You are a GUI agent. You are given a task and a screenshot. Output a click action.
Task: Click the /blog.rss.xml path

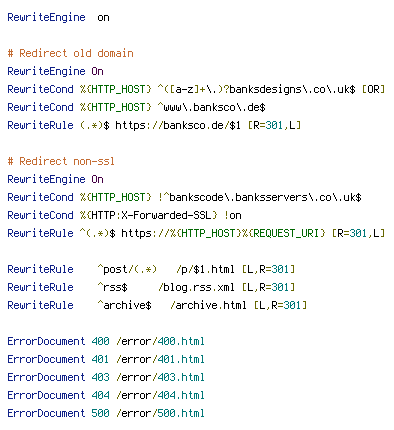click(x=196, y=287)
